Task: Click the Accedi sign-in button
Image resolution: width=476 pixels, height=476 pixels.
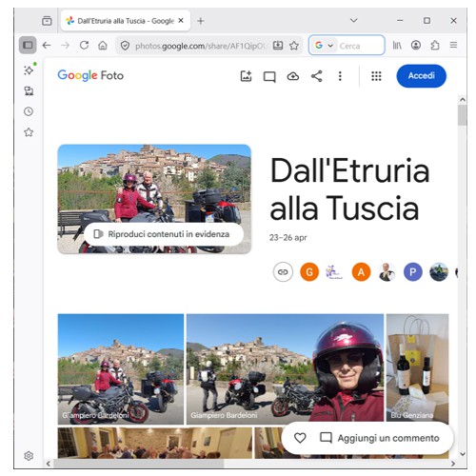Action: point(421,76)
